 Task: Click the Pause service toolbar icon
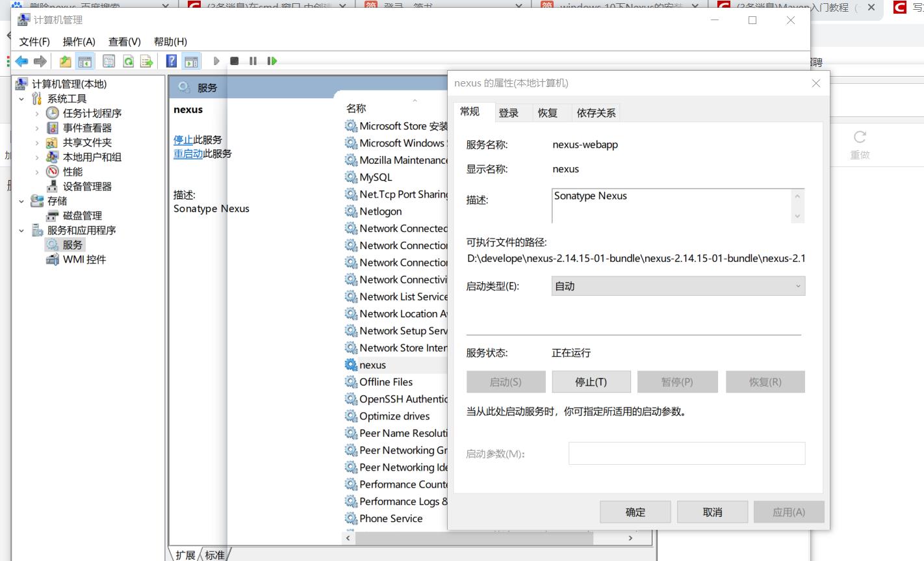pos(253,61)
